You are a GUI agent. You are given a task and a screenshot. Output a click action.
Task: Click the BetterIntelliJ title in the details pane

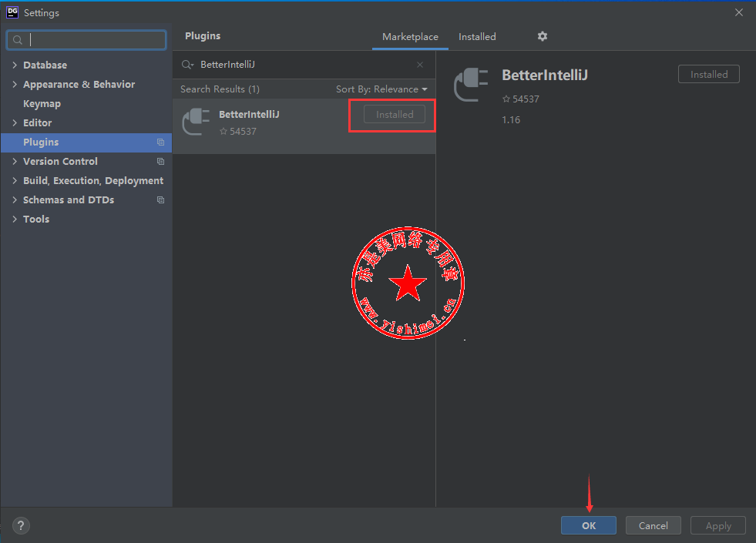point(545,75)
